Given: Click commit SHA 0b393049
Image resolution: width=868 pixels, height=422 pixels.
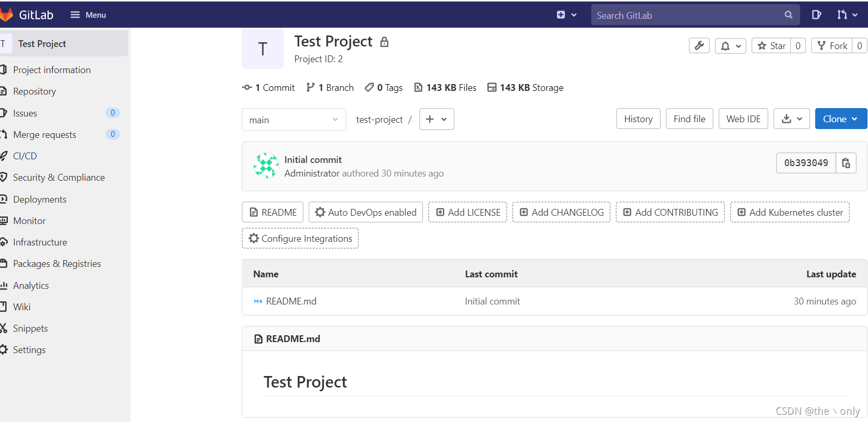Looking at the screenshot, I should point(806,163).
